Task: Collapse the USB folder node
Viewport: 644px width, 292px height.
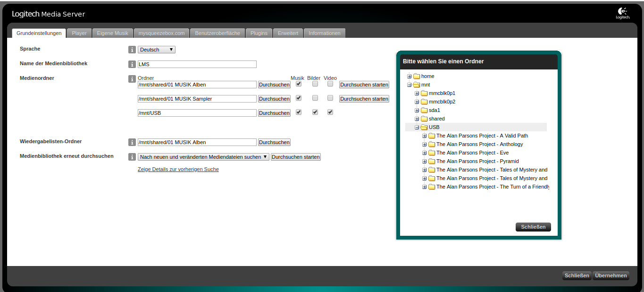Action: tap(417, 127)
